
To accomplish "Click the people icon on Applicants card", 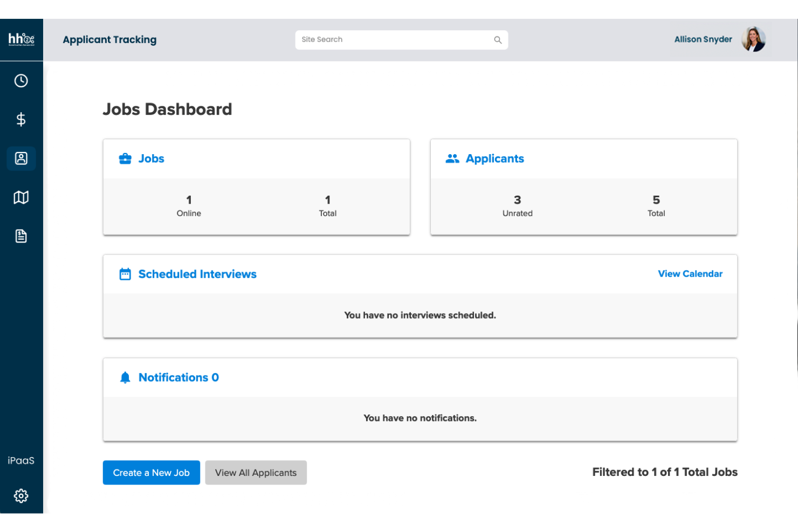I will point(452,158).
